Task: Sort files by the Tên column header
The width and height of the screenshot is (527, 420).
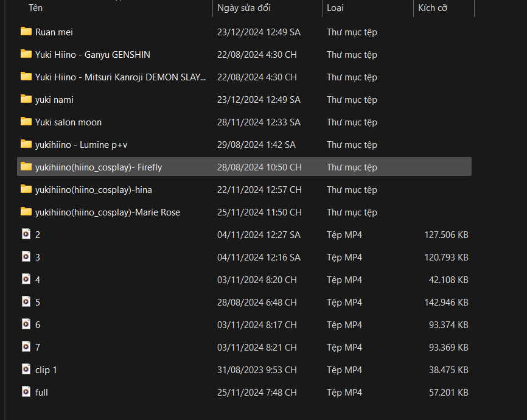Action: coord(36,8)
